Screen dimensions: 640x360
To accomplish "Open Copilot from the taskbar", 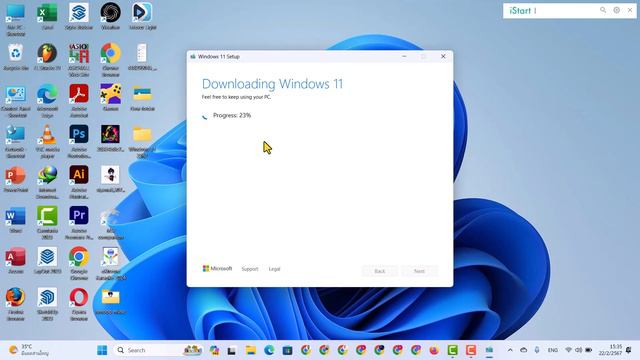I will point(214,350).
